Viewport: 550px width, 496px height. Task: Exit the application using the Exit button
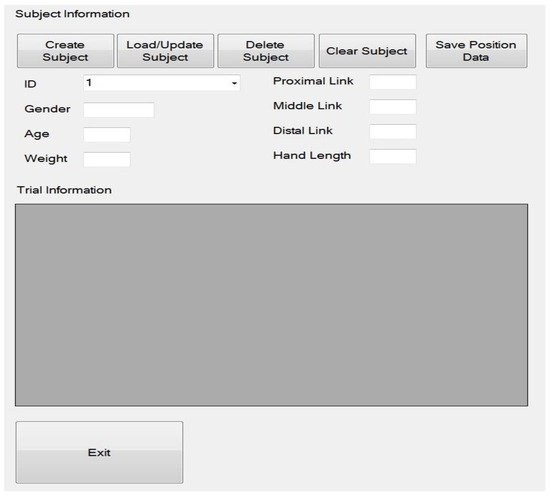tap(99, 453)
